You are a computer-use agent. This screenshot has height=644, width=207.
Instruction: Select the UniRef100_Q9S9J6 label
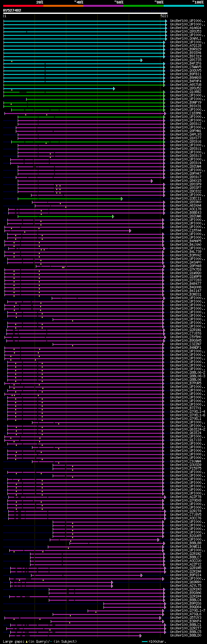click(186, 141)
